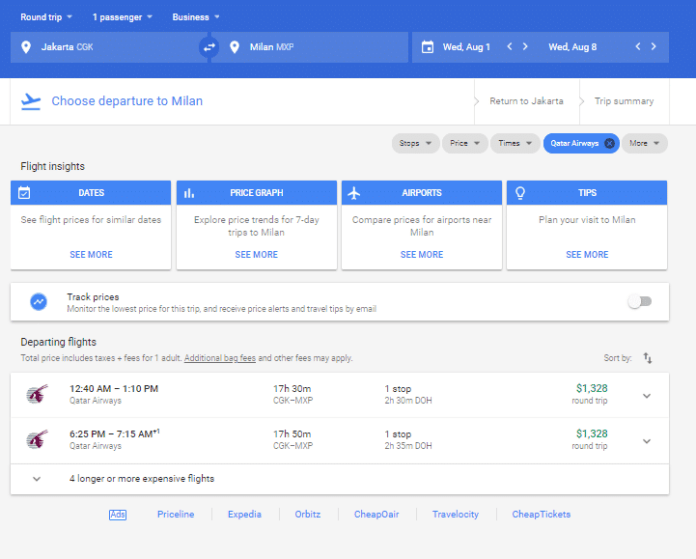Expand 4 longer or more expensive flights
This screenshot has height=559, width=696.
click(x=340, y=479)
